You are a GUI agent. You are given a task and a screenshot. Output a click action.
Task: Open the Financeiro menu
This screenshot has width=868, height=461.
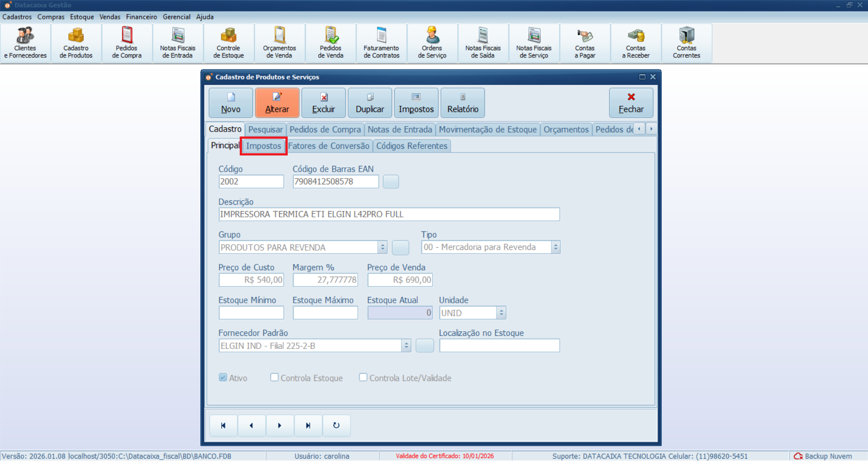point(142,17)
